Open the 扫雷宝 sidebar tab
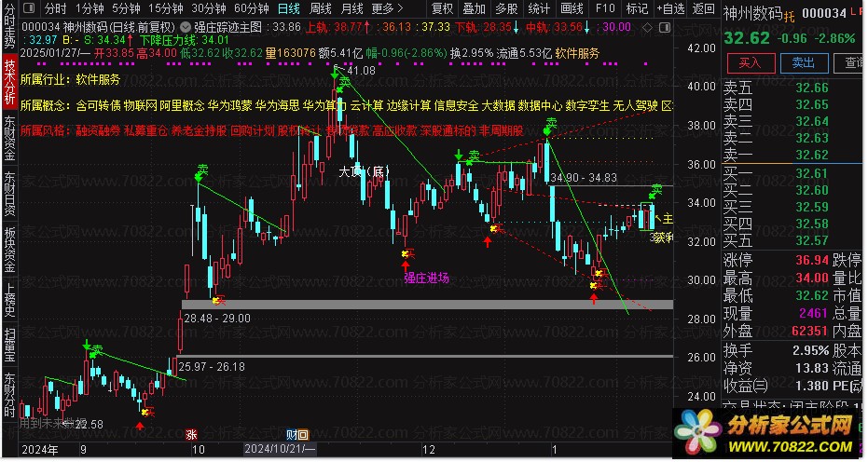The width and height of the screenshot is (868, 462). 9,346
